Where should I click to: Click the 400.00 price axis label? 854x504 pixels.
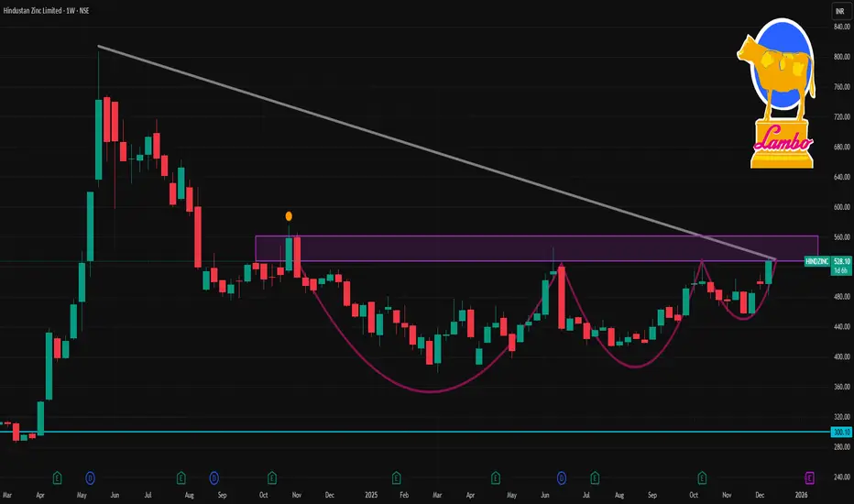[841, 356]
